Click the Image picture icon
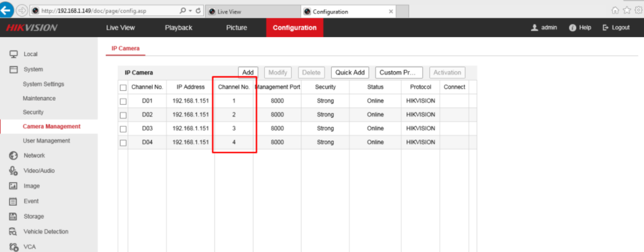Image resolution: width=644 pixels, height=252 pixels. click(x=13, y=186)
